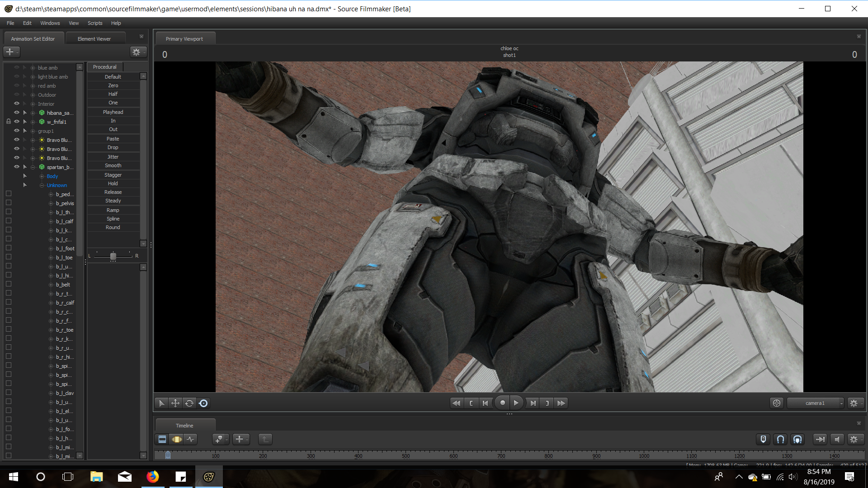Open the Graph Editor mode
868x488 pixels.
point(191,439)
